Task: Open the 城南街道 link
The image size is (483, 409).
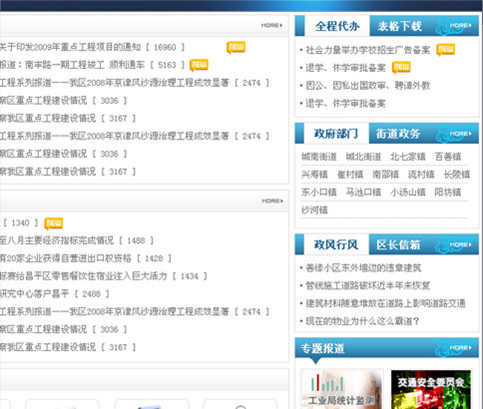Action: (319, 157)
